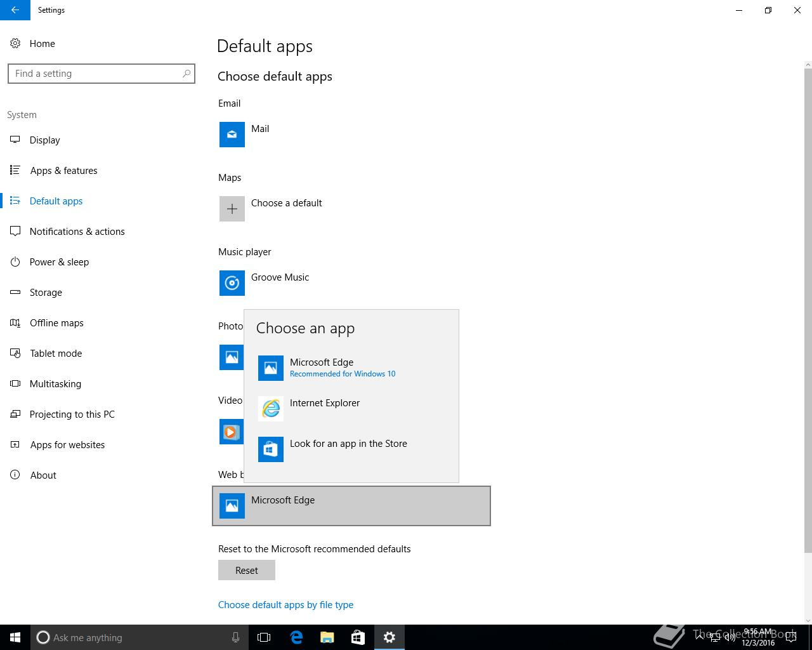Screen dimensions: 812x650
Task: Open File Explorer from taskbar
Action: pos(327,637)
